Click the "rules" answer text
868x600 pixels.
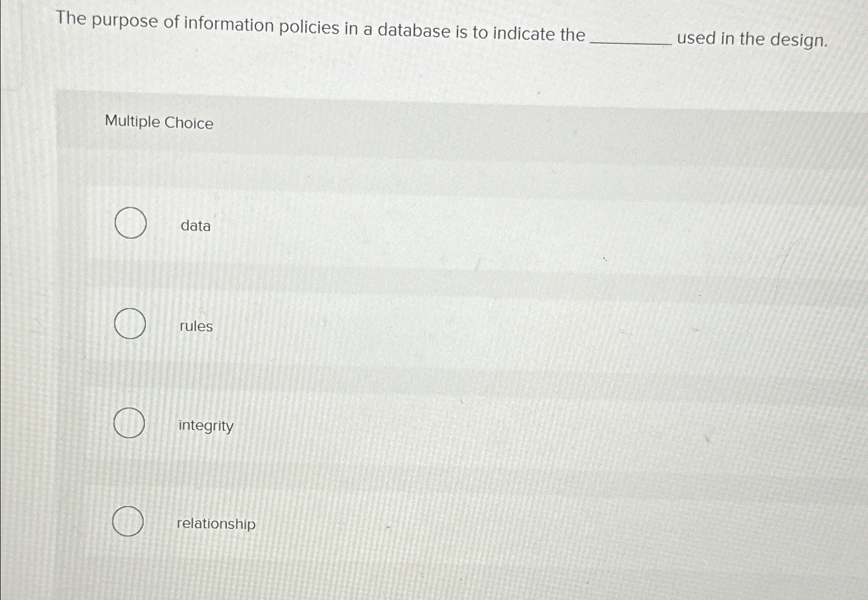[x=196, y=326]
